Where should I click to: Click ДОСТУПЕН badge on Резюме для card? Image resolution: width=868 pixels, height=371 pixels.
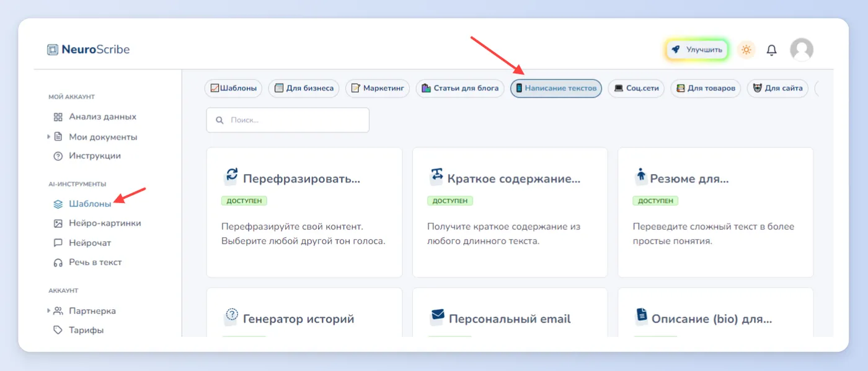[655, 201]
